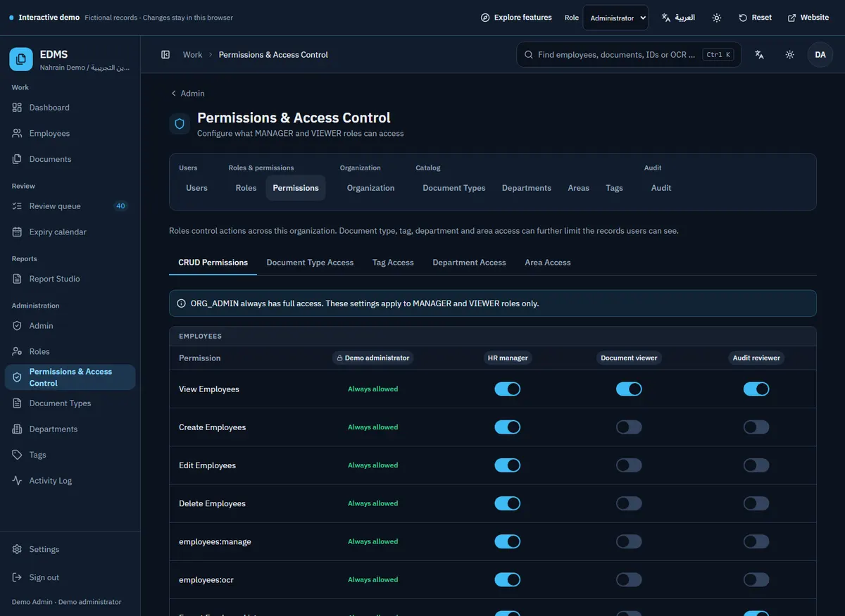Viewport: 845px width, 616px height.
Task: Click the Settings gear icon in sidebar
Action: pos(17,549)
